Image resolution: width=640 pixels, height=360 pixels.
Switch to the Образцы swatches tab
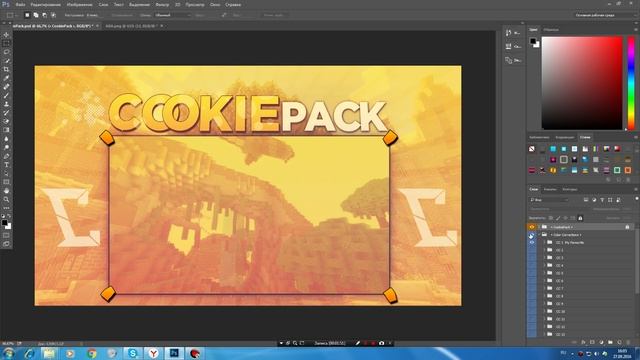(x=551, y=30)
